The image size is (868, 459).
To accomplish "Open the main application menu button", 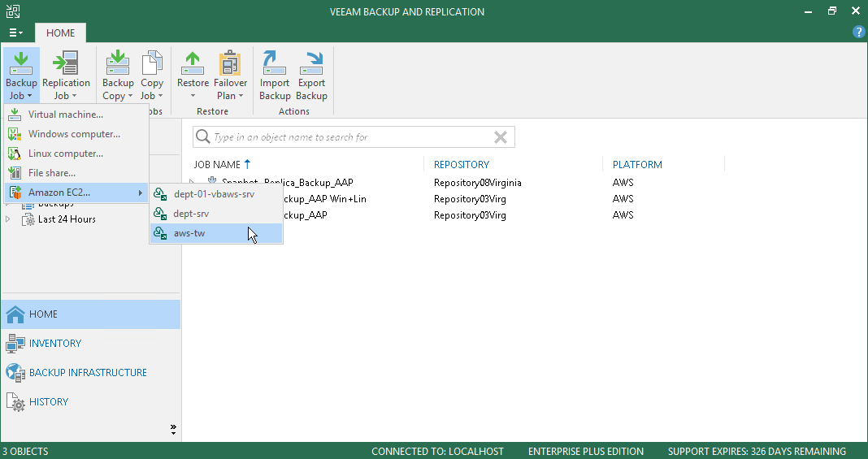I will (16, 32).
